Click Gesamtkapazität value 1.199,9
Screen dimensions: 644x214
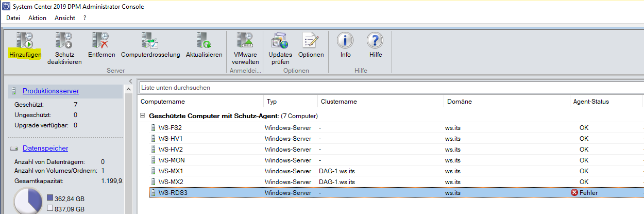pyautogui.click(x=112, y=181)
